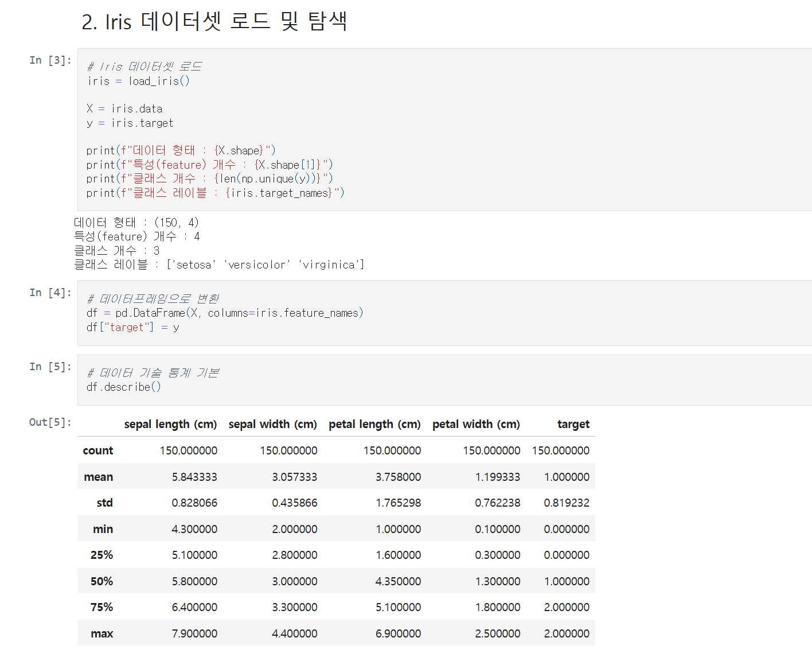The width and height of the screenshot is (812, 661).
Task: Click the 'df["target"] = y' code line
Action: (133, 327)
